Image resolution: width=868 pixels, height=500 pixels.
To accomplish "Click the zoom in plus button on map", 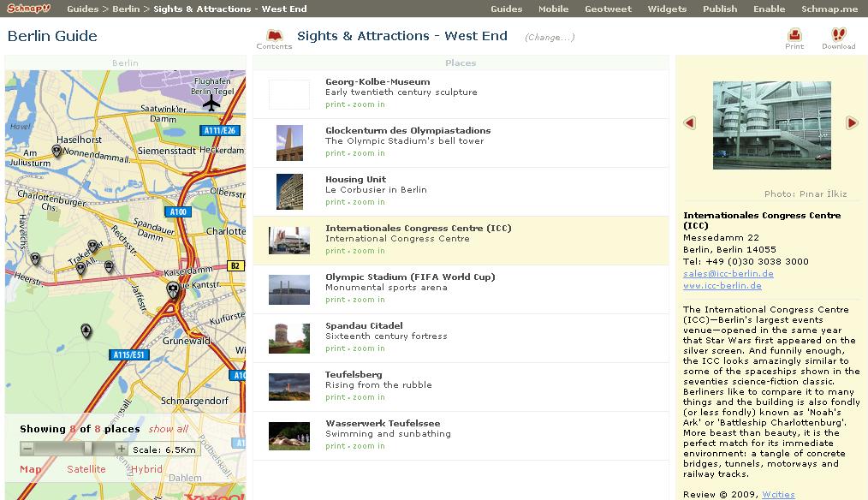I will tap(122, 449).
